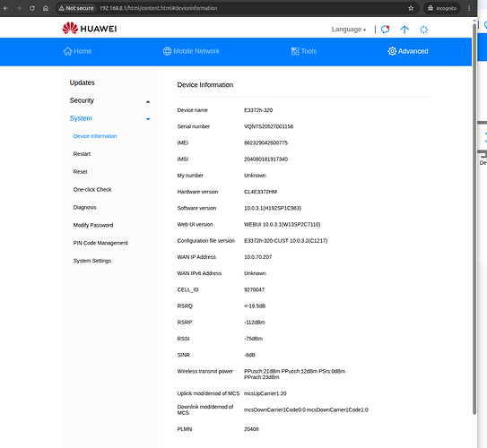The image size is (487, 448).
Task: Open System Settings page
Action: pyautogui.click(x=92, y=261)
